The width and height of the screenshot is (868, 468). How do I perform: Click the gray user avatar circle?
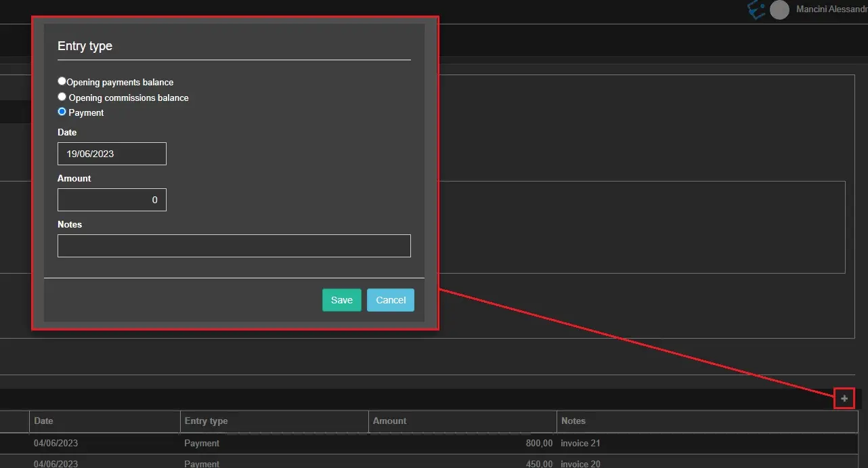779,9
